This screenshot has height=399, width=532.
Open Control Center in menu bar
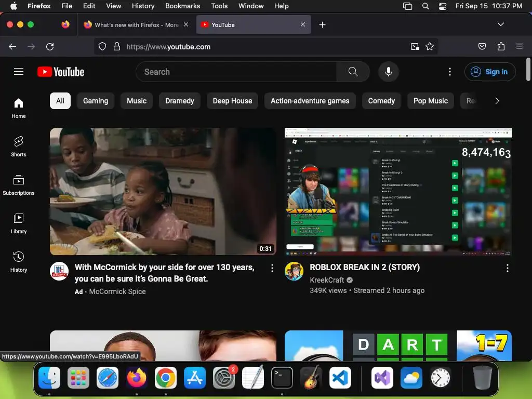tap(443, 6)
